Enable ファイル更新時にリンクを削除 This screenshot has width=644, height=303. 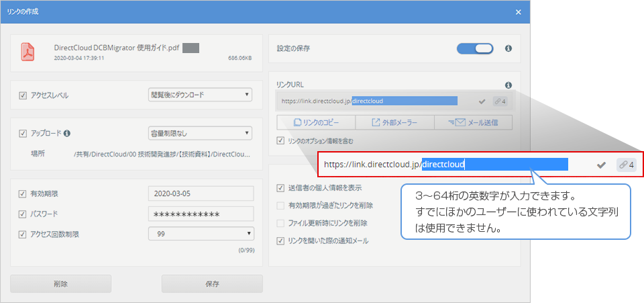[280, 224]
